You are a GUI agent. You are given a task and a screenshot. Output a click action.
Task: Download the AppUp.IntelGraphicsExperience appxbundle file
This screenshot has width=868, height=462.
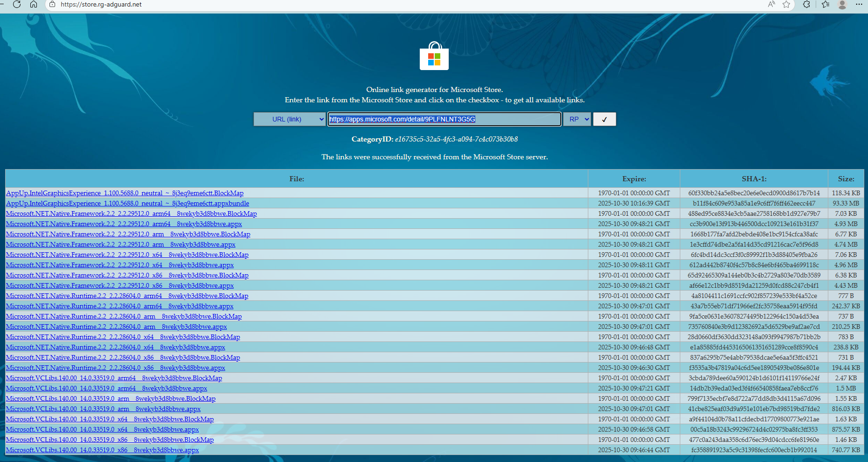[127, 203]
